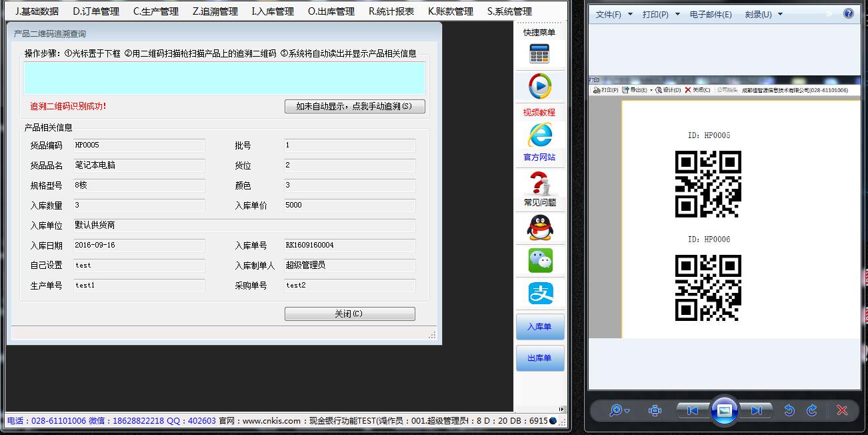Open the zoom magnifier dropdown
Viewport: 868px width, 435px height.
619,410
